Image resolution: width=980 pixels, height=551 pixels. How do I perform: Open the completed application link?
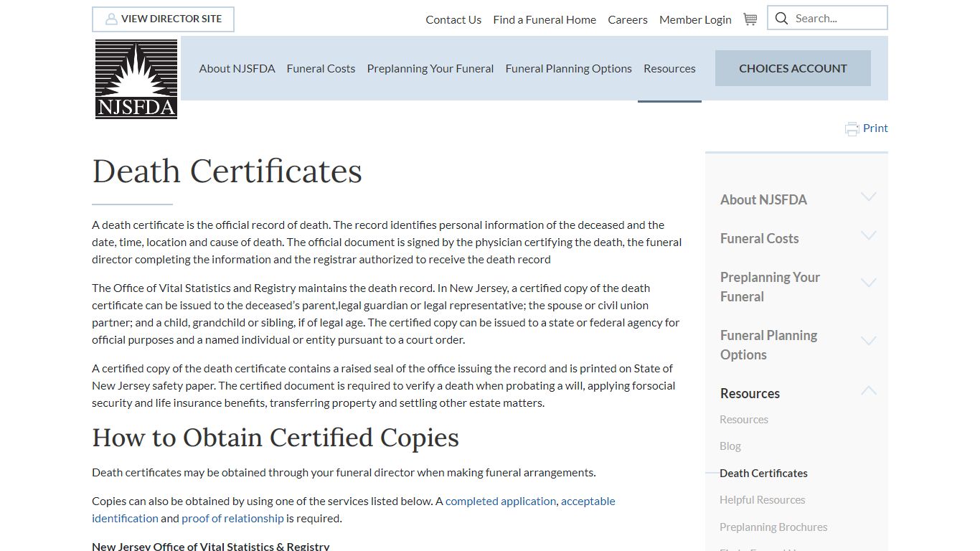501,501
